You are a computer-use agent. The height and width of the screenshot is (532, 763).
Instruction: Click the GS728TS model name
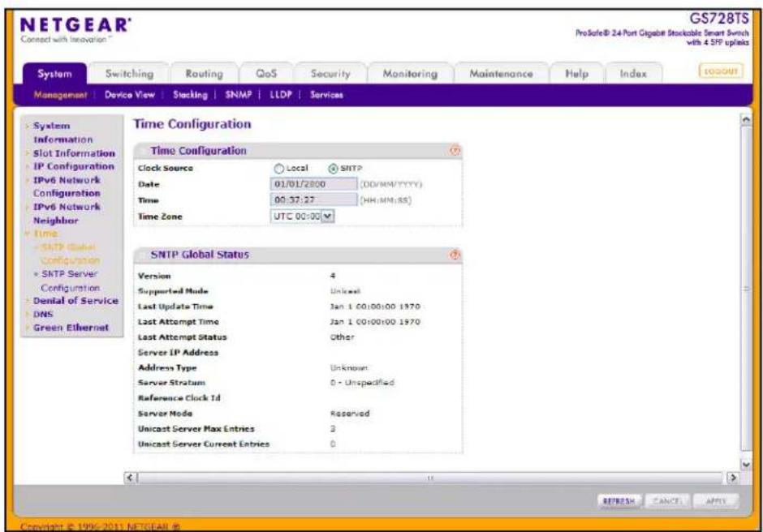click(719, 19)
